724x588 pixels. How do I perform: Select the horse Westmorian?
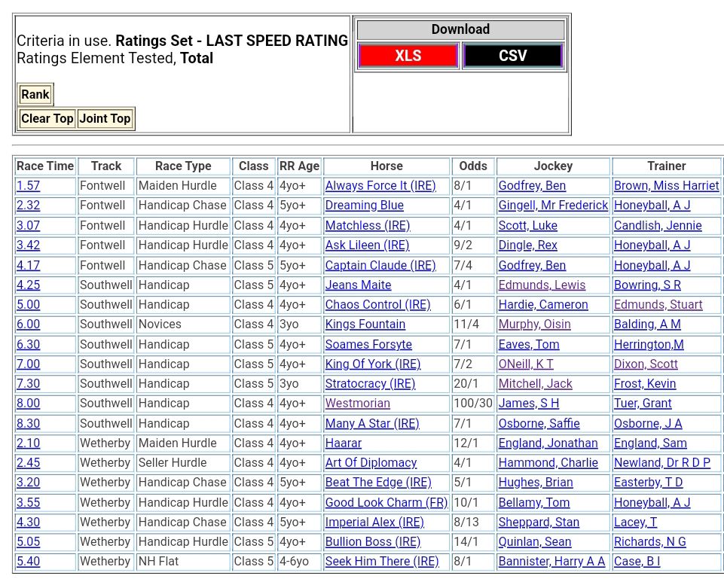click(x=357, y=404)
